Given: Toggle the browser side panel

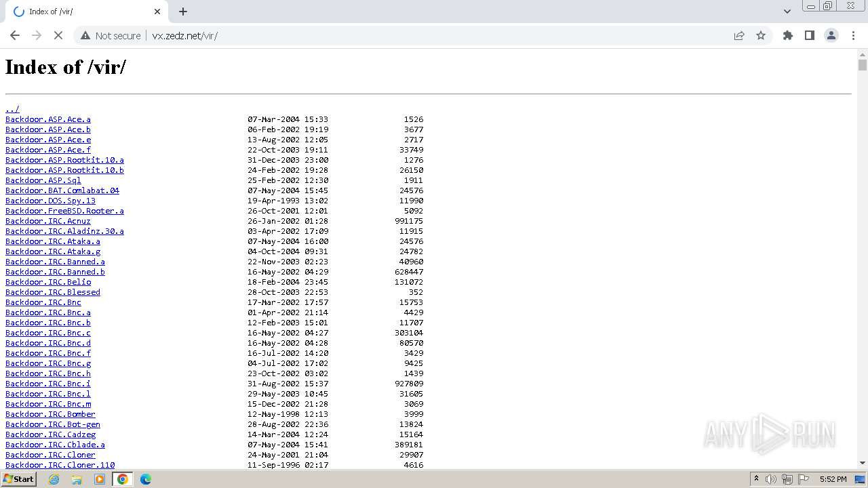Looking at the screenshot, I should (810, 35).
